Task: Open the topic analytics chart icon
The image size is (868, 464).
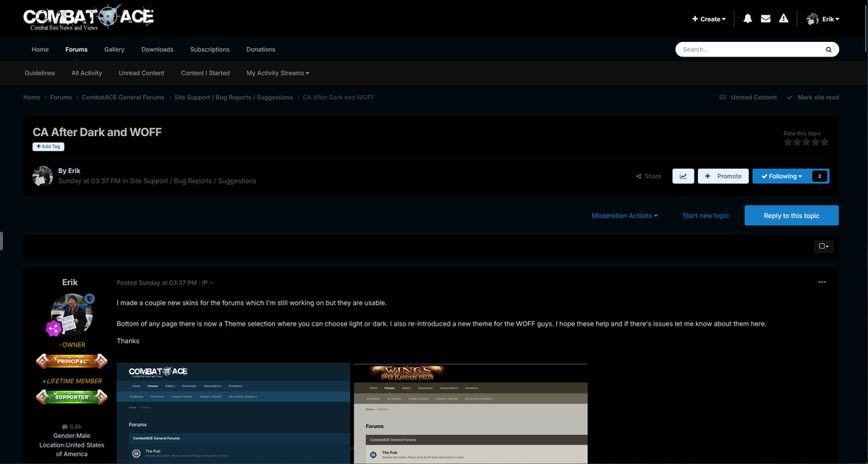Action: click(683, 176)
